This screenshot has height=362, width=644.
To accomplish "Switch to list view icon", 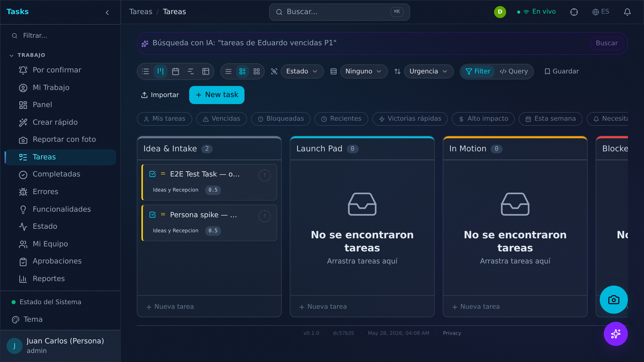I will (x=145, y=71).
